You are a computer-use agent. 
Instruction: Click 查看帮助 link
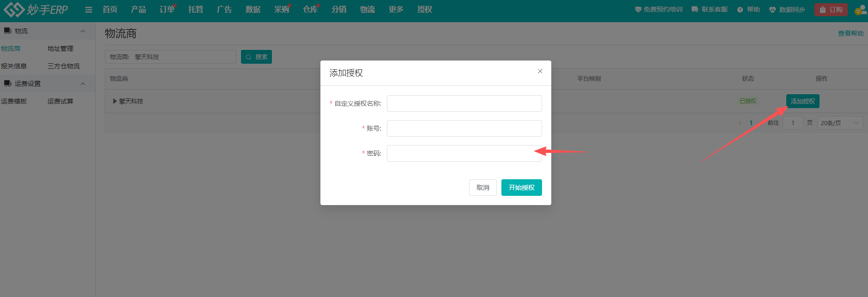[x=851, y=33]
